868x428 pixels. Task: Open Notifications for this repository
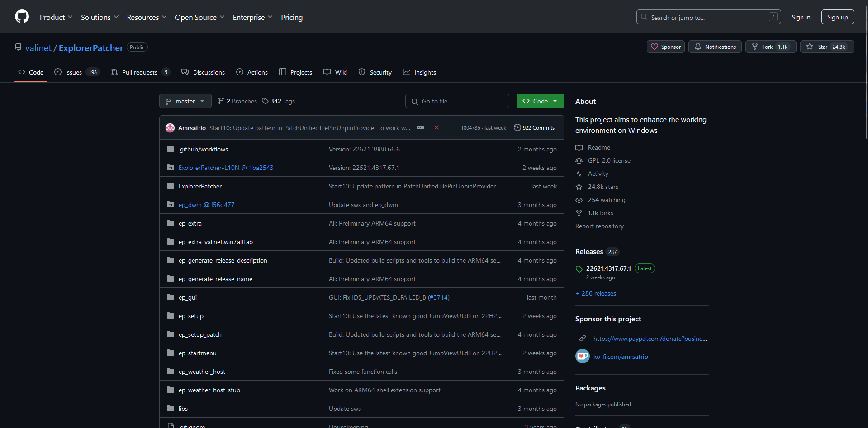[x=715, y=47]
